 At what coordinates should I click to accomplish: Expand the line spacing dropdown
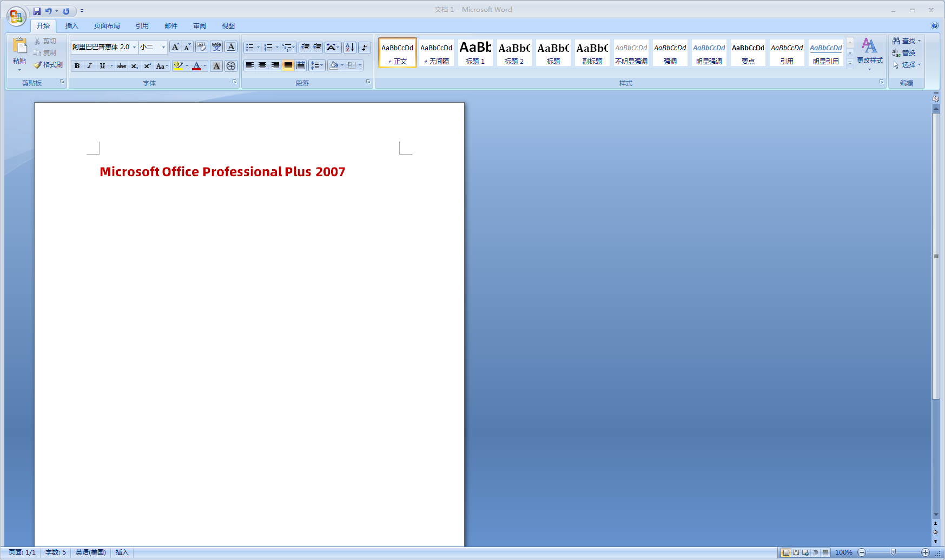pyautogui.click(x=322, y=65)
